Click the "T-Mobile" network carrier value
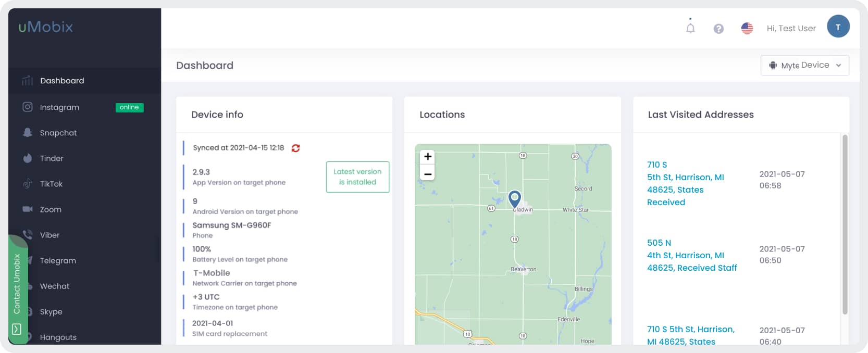The height and width of the screenshot is (353, 868). coord(212,273)
